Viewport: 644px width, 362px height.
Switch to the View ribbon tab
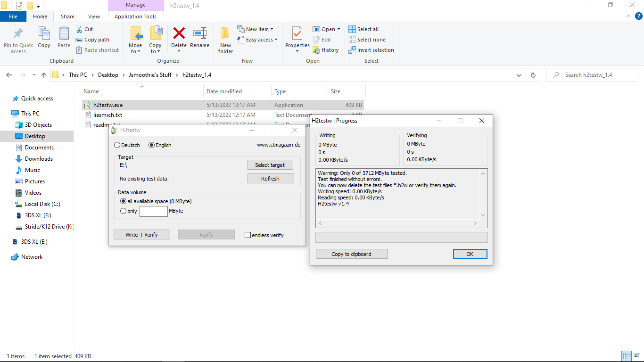click(x=94, y=16)
